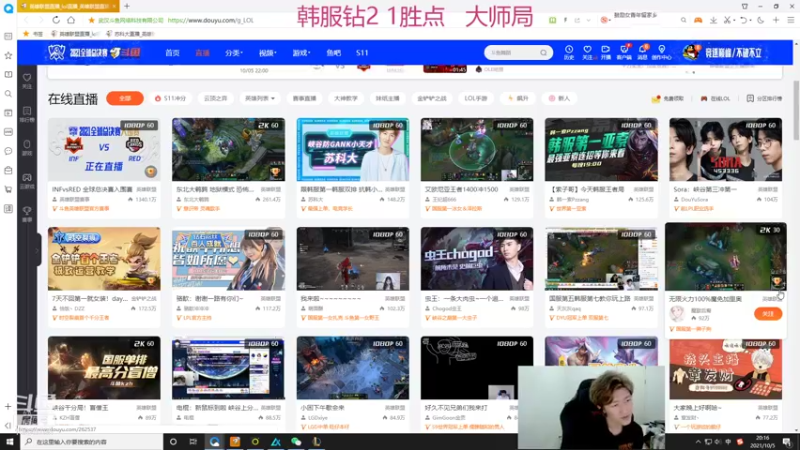Click the bookmark star in address bar

(91, 20)
